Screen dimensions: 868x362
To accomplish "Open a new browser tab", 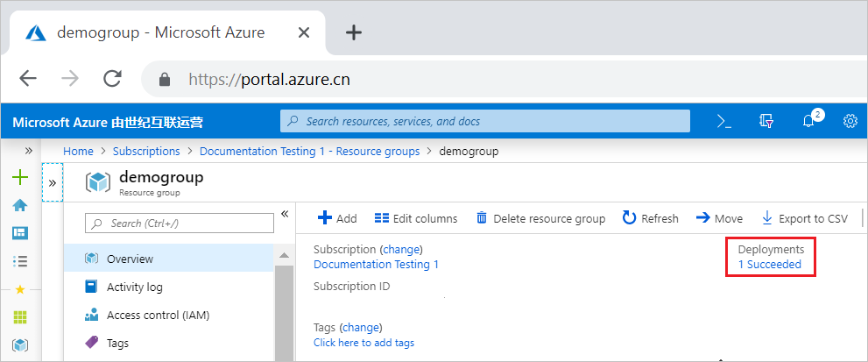I will coord(353,32).
